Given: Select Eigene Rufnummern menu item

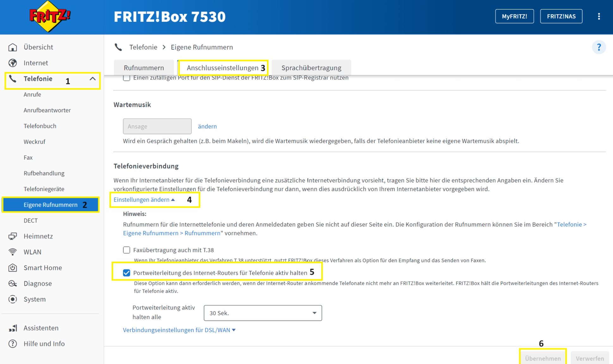Looking at the screenshot, I should pos(51,205).
